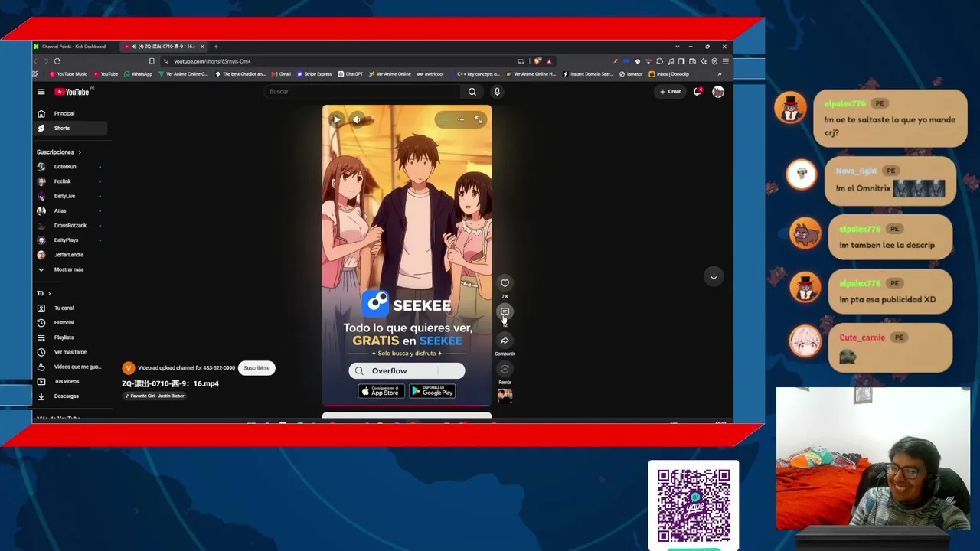Select the YouTube ZQ video browser tab
The width and height of the screenshot is (980, 551).
click(163, 47)
